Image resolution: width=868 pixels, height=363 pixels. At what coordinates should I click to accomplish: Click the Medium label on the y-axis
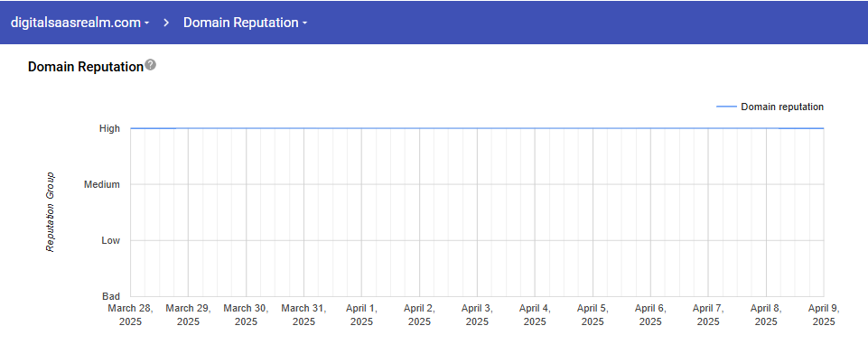pos(102,184)
